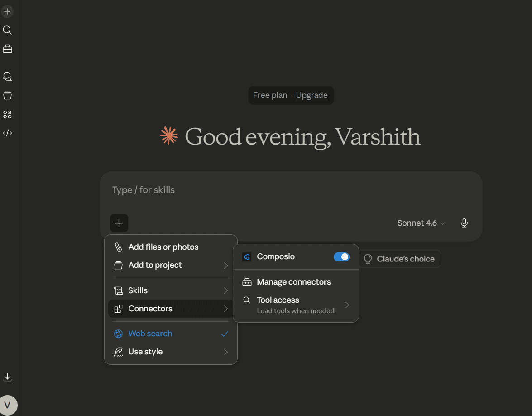Click the download icon near sidebar bottom
Screen dimensions: 532x416
pyautogui.click(x=7, y=377)
